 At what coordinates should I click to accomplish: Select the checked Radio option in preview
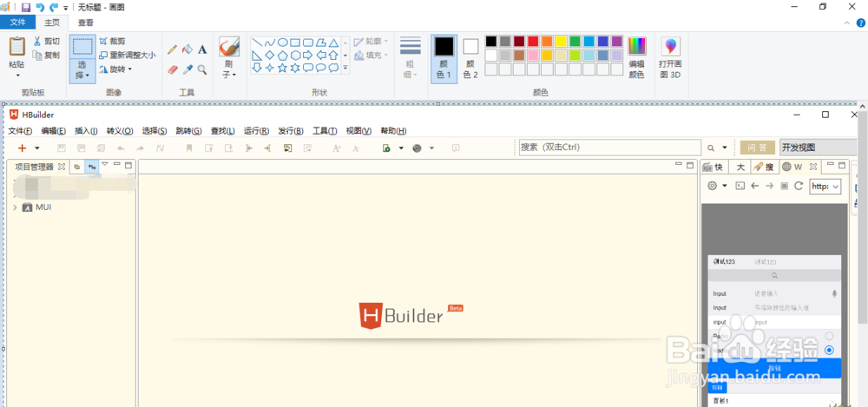tap(829, 350)
